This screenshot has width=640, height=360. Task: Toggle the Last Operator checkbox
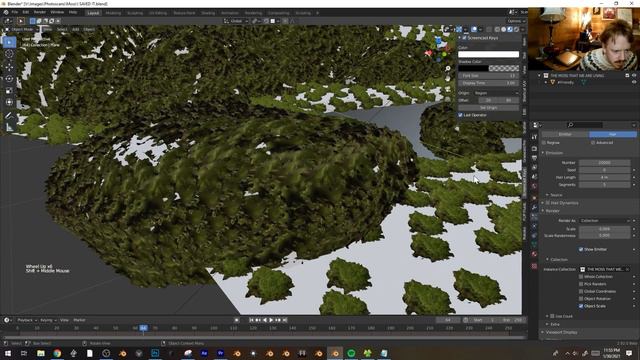tap(460, 115)
